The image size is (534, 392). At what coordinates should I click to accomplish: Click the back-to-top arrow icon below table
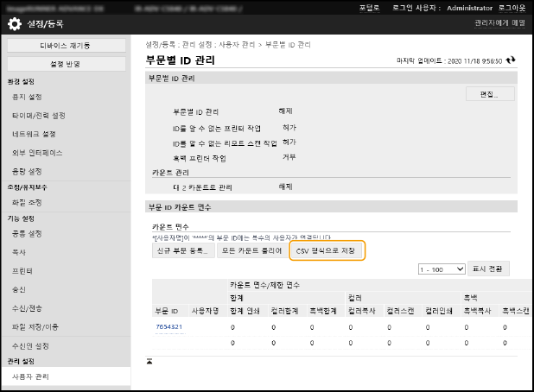(149, 359)
